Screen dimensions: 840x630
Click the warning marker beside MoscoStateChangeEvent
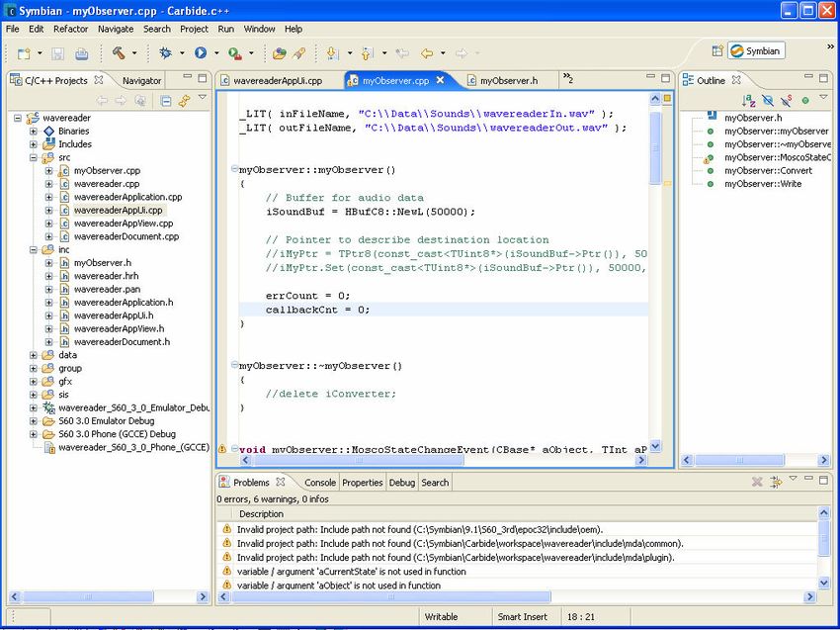pyautogui.click(x=221, y=448)
